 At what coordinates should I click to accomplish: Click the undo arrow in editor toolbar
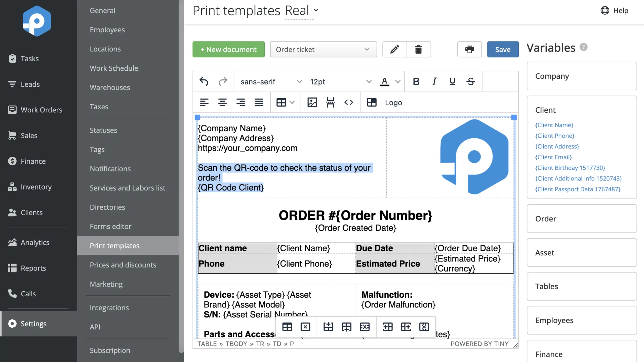204,81
